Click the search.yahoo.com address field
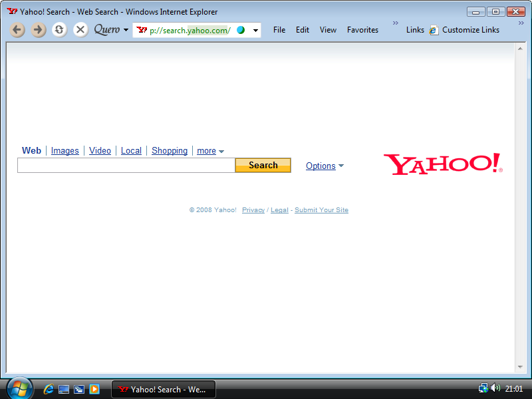Screen dimensions: 532x399 (190, 30)
